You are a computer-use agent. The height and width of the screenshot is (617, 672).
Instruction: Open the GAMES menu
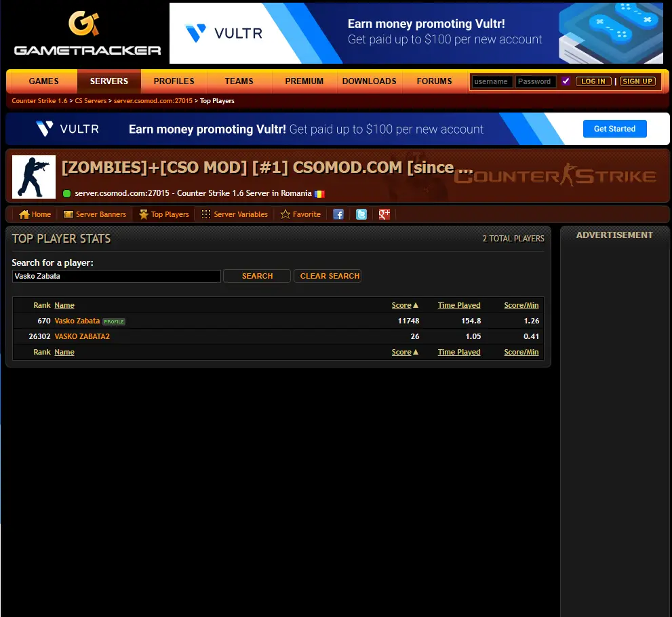click(x=43, y=81)
